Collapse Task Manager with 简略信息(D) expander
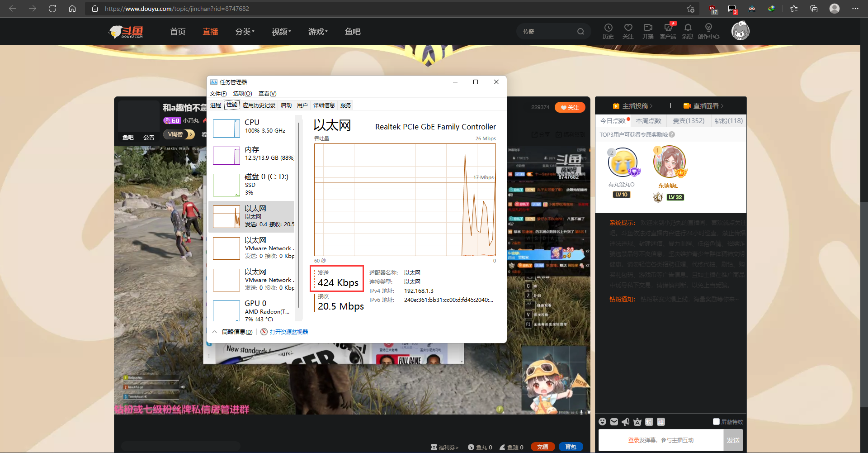Viewport: 868px width, 453px height. coord(236,331)
